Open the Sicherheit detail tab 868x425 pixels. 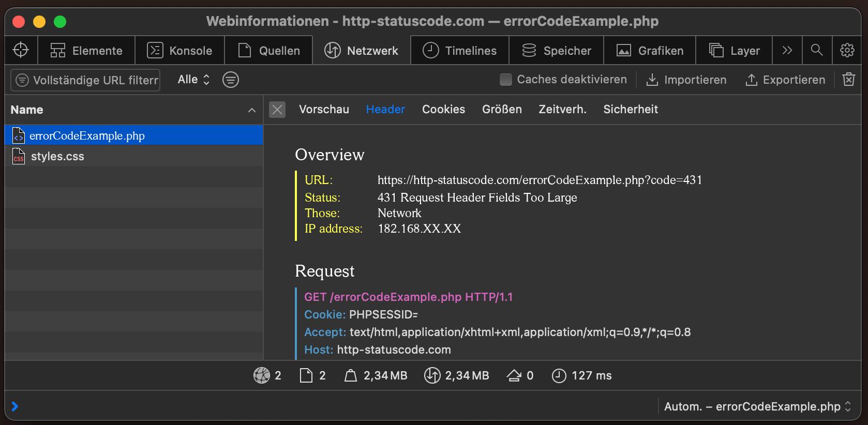(631, 109)
